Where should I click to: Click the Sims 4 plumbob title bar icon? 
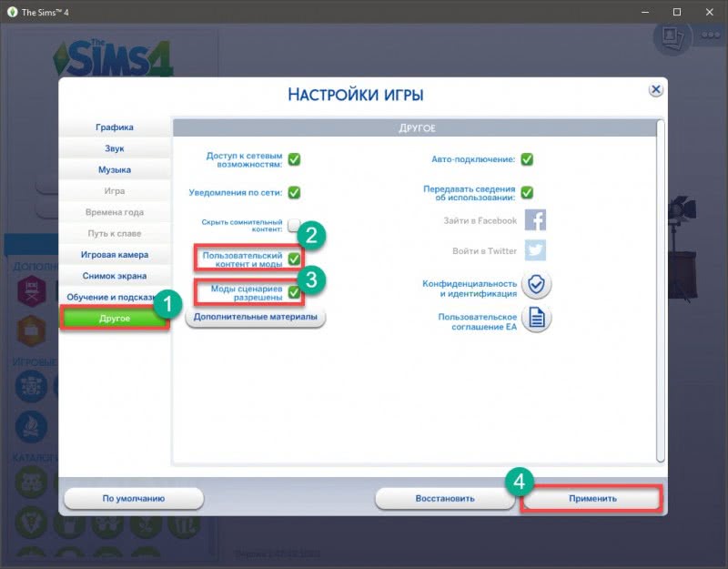(x=12, y=12)
